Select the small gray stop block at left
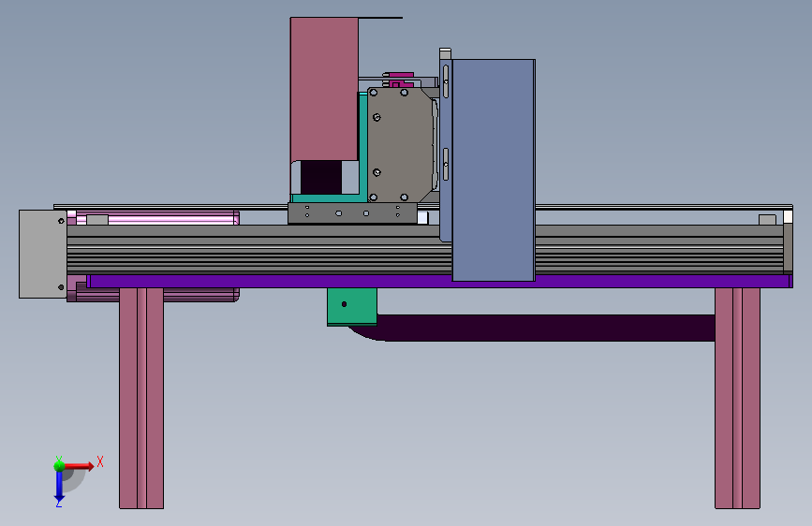 point(97,220)
